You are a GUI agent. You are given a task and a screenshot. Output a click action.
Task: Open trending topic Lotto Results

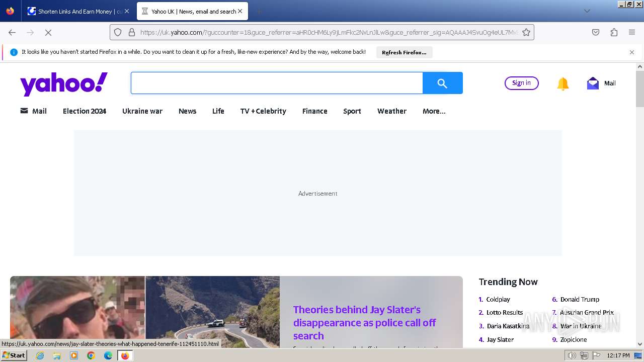coord(505,313)
